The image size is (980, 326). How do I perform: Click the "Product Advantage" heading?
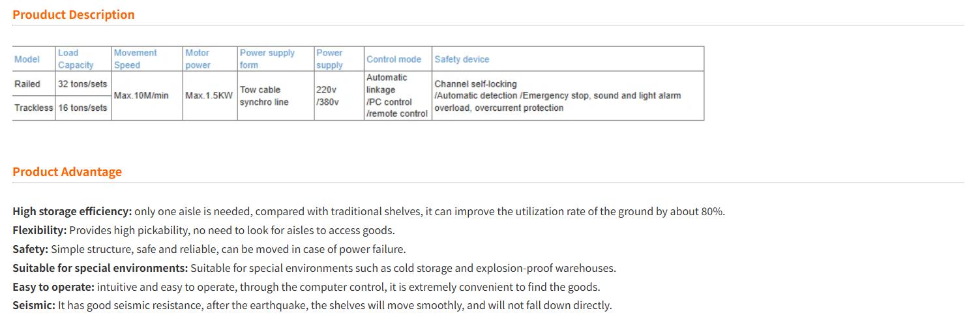[x=67, y=171]
